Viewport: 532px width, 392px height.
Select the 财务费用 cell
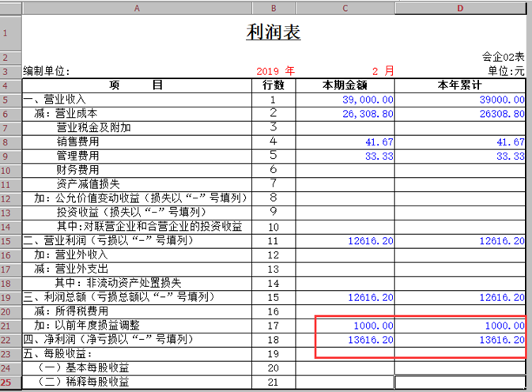pos(137,171)
